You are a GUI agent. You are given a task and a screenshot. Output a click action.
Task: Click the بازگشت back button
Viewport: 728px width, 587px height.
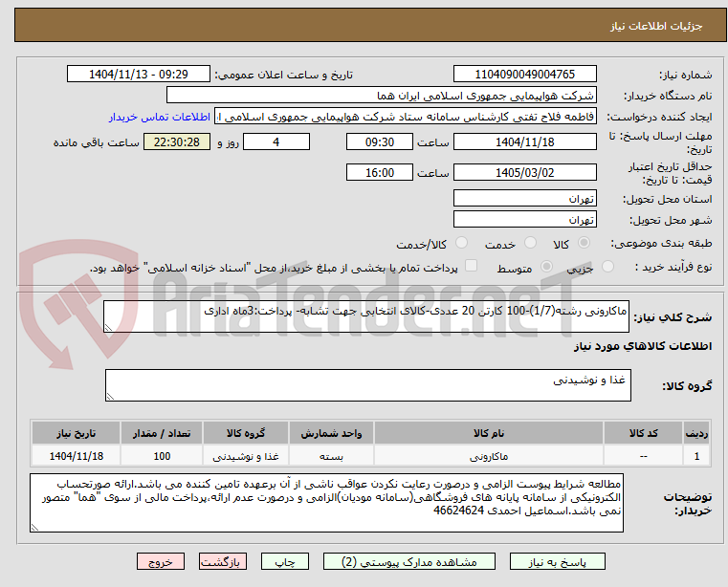point(223,561)
